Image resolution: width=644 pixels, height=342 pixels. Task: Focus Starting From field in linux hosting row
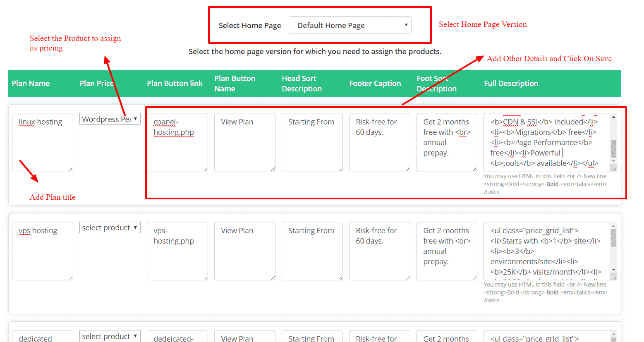312,142
